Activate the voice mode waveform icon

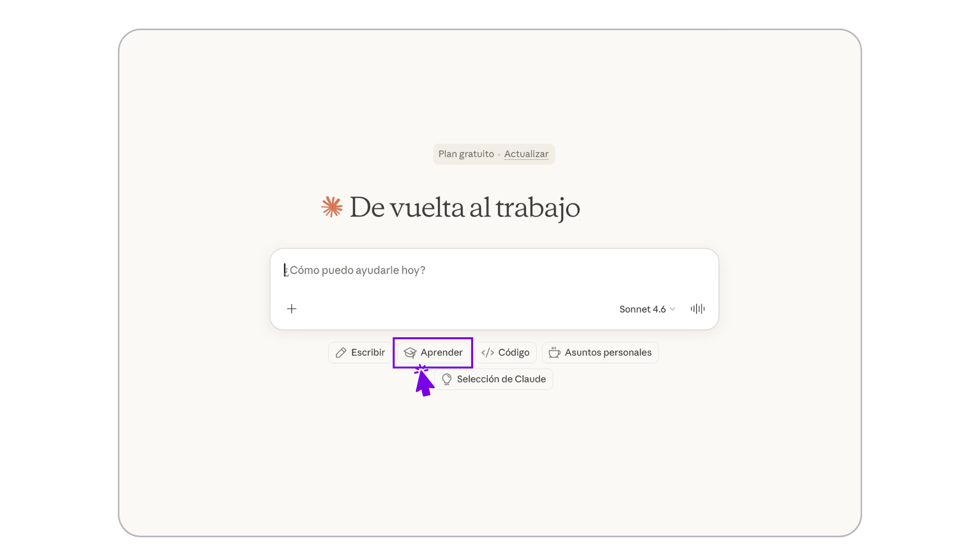[x=697, y=309]
